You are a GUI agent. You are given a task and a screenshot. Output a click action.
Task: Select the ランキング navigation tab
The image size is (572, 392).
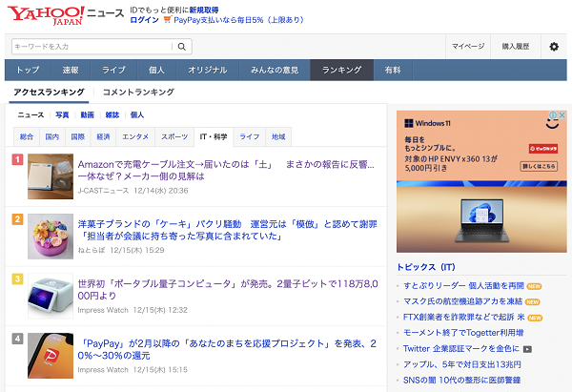(x=342, y=70)
